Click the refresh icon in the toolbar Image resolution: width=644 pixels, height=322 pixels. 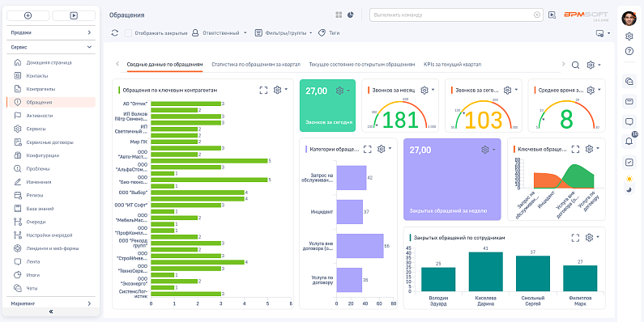coord(114,33)
